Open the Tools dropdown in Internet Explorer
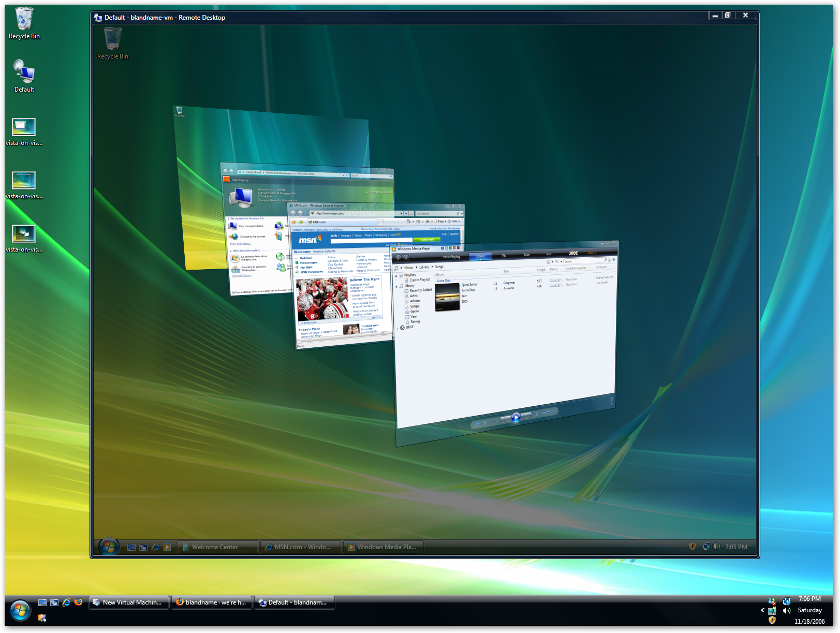 (x=454, y=221)
